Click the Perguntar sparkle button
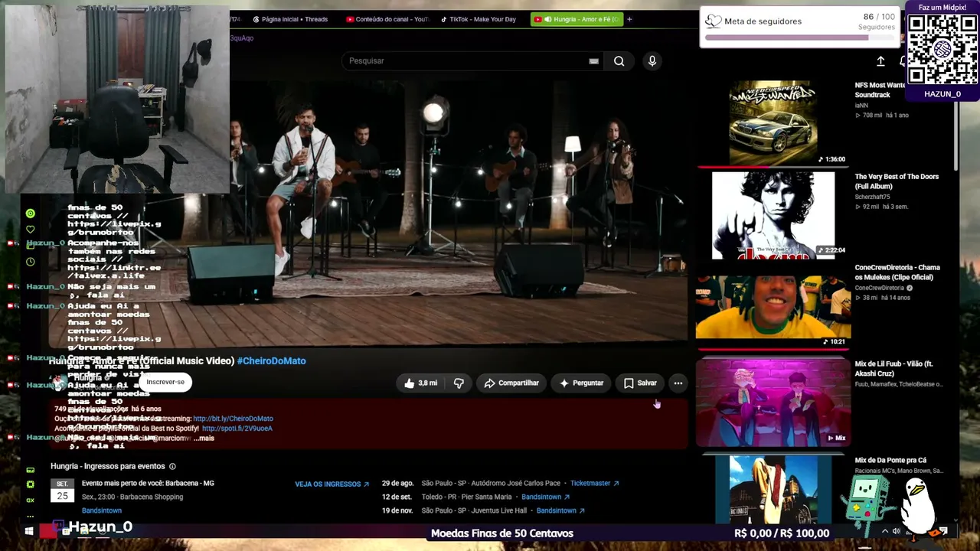Screen dimensions: 980x551 point(581,383)
